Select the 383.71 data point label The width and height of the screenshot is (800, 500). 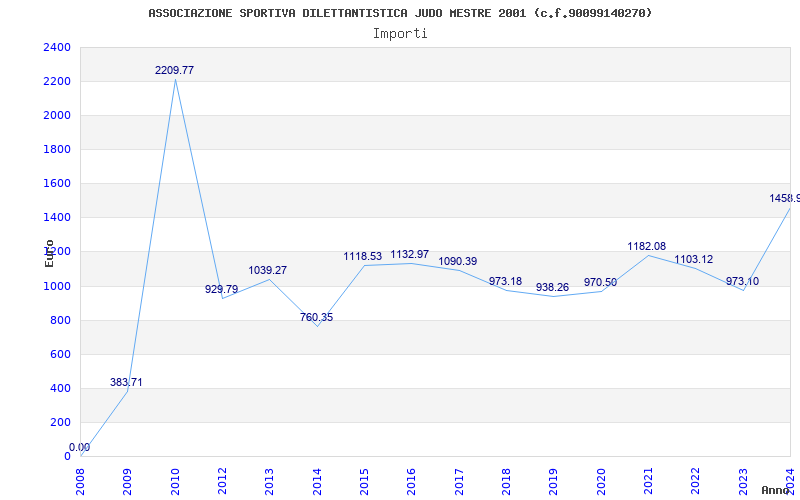tap(126, 382)
